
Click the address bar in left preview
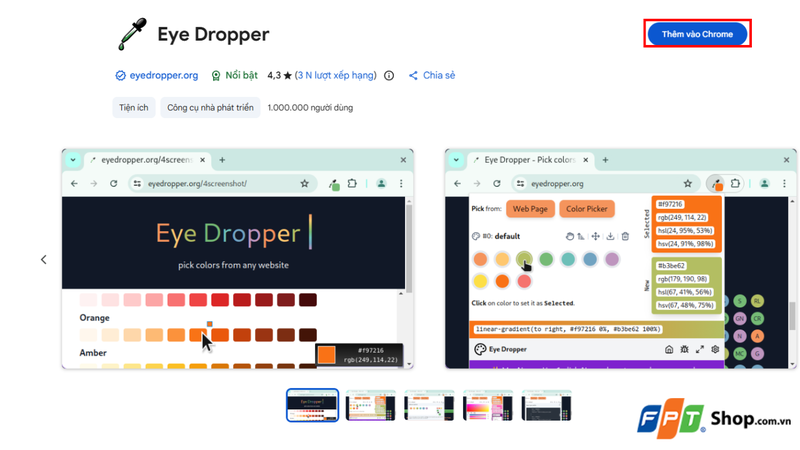[x=223, y=184]
